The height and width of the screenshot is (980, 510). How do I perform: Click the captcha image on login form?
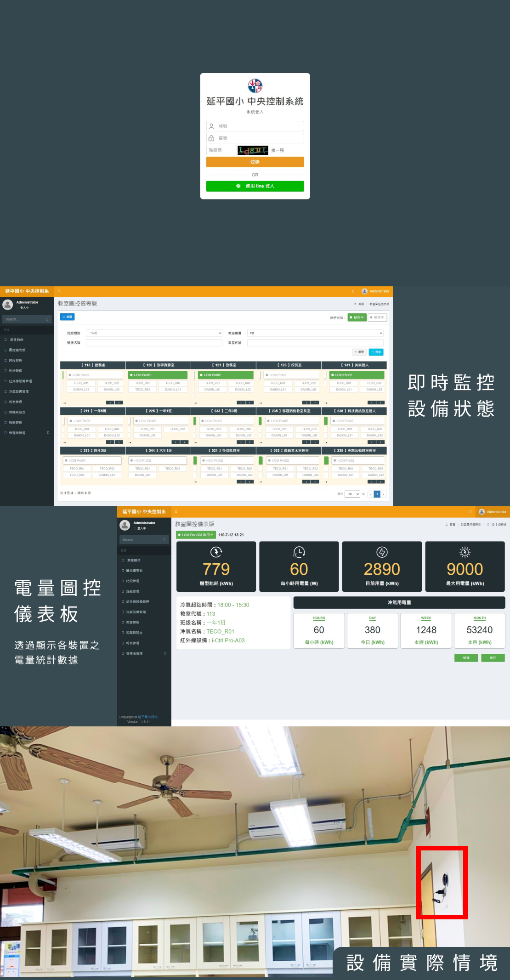[253, 150]
